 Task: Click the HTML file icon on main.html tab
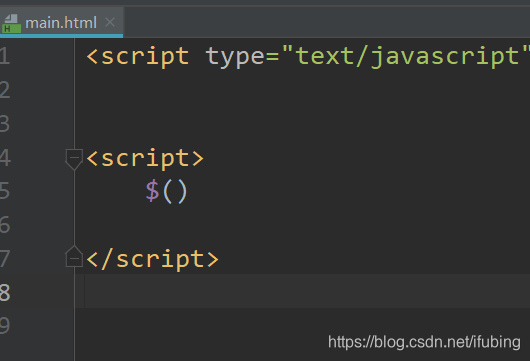coord(11,23)
